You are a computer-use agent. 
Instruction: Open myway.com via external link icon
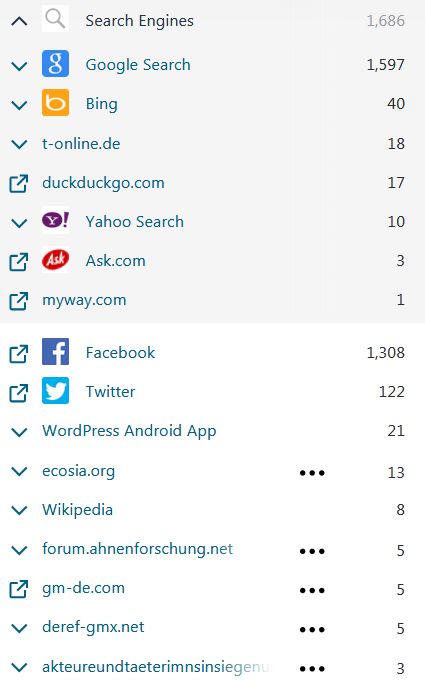click(19, 301)
